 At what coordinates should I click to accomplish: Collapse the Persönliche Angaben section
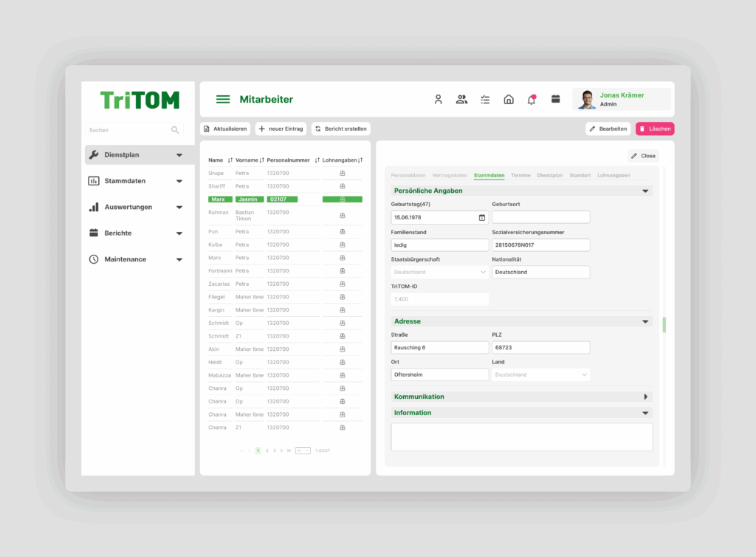click(646, 191)
